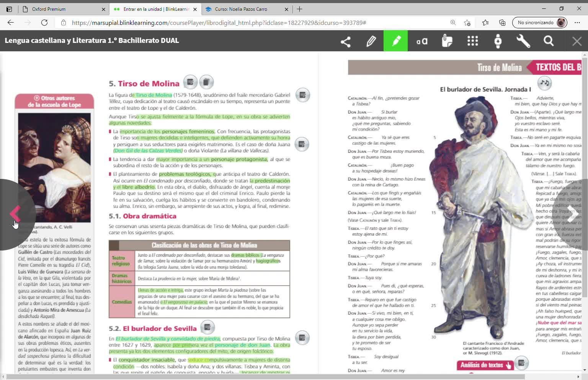This screenshot has width=588, height=380.
Task: Open the wrench tools settings
Action: (523, 41)
